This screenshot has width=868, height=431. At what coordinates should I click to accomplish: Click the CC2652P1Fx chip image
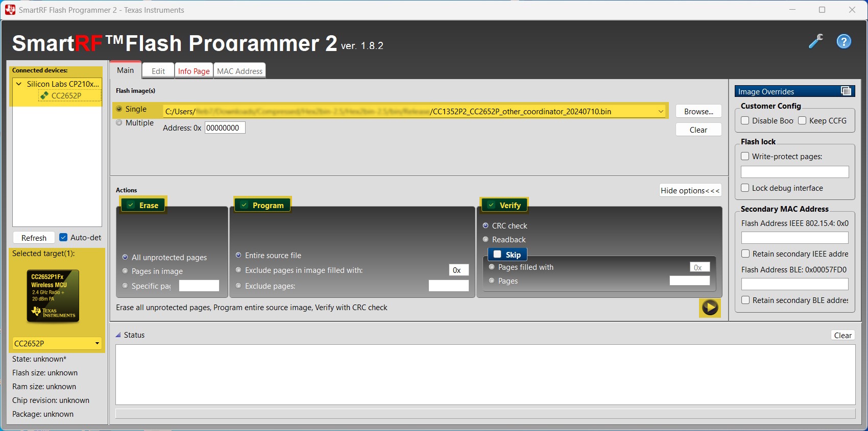(x=53, y=296)
